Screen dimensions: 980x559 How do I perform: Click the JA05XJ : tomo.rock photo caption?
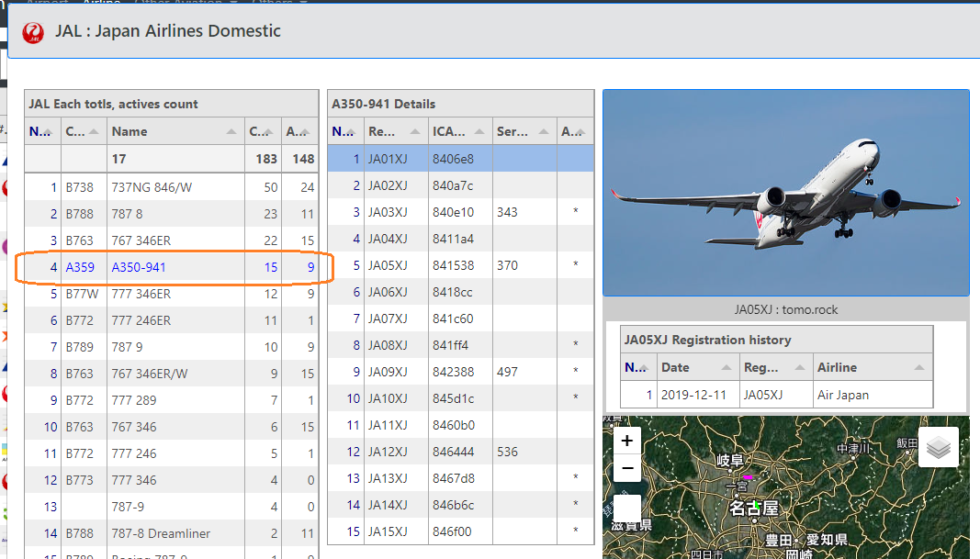tap(785, 310)
